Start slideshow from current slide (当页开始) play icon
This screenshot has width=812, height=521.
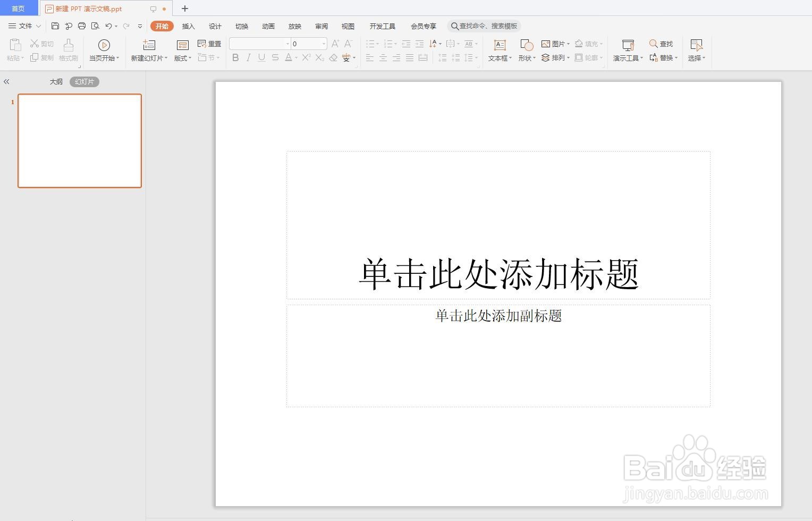[104, 45]
